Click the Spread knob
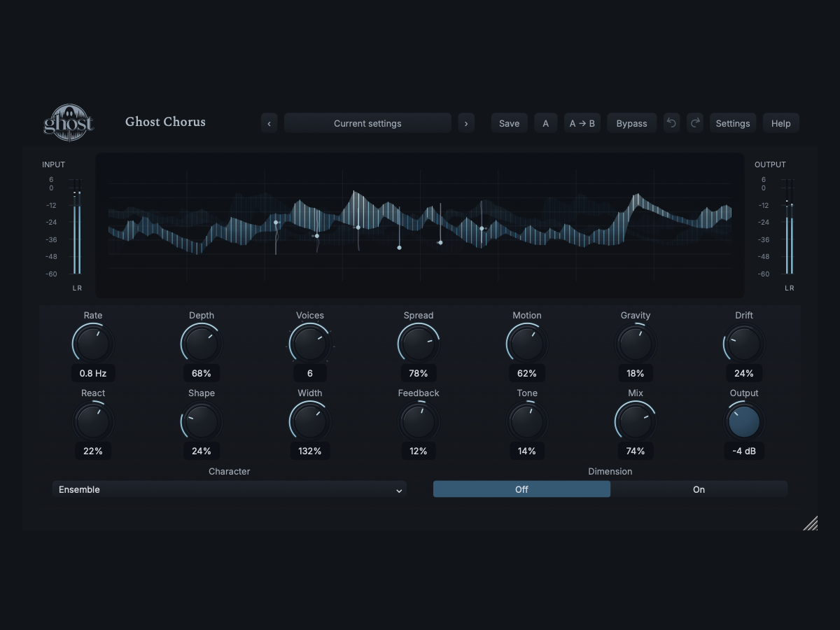This screenshot has height=630, width=840. pos(419,344)
